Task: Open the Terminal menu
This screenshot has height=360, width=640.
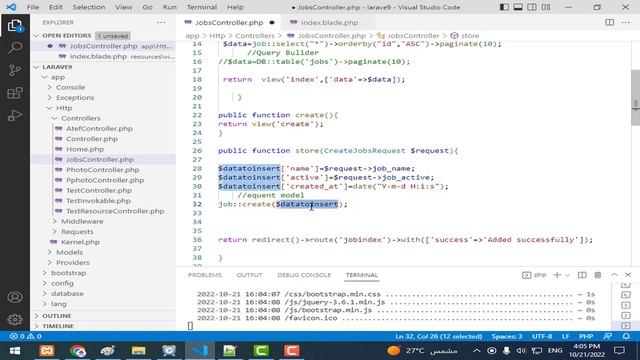Action: click(x=202, y=7)
